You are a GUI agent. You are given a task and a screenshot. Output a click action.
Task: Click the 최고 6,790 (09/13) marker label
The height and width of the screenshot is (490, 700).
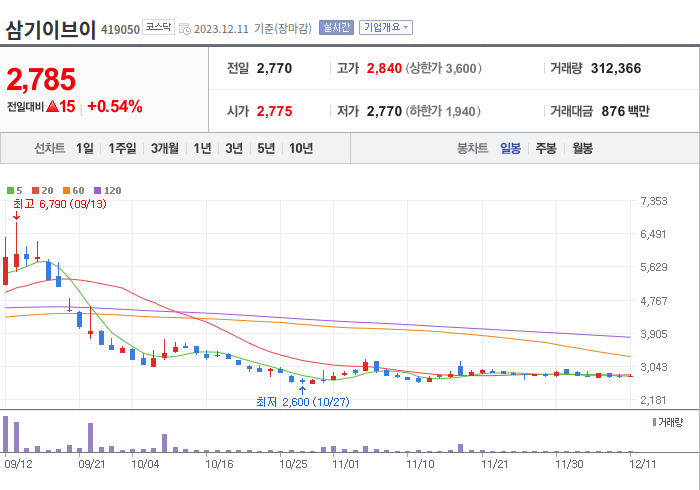click(x=59, y=204)
